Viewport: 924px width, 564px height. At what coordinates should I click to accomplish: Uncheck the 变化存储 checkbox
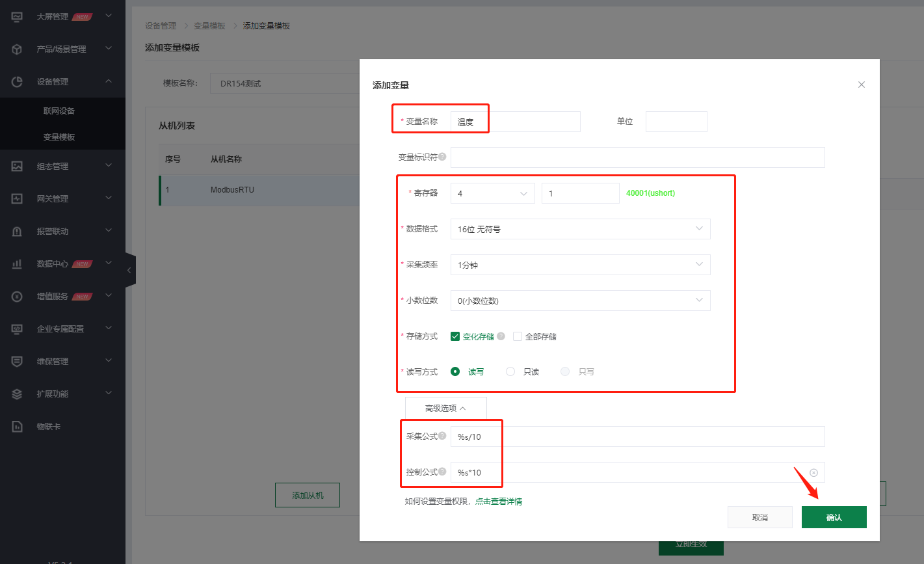(455, 336)
